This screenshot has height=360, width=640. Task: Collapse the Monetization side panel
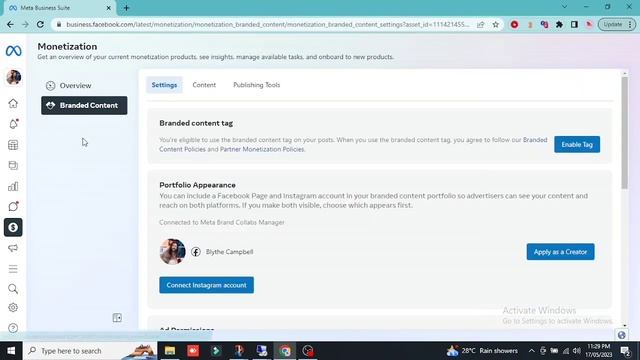pos(117,318)
